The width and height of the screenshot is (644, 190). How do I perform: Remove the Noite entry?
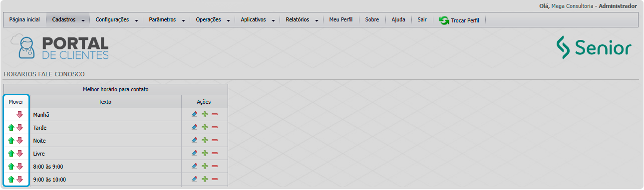point(215,140)
